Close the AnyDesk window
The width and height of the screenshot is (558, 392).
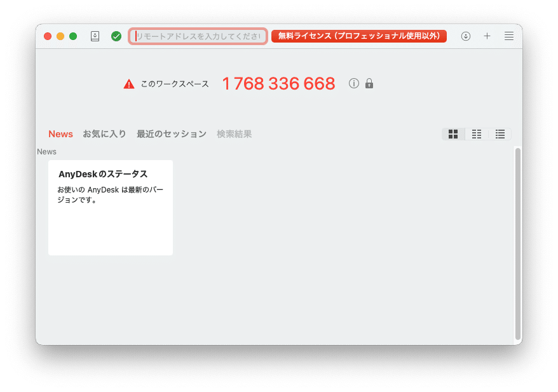(x=48, y=36)
